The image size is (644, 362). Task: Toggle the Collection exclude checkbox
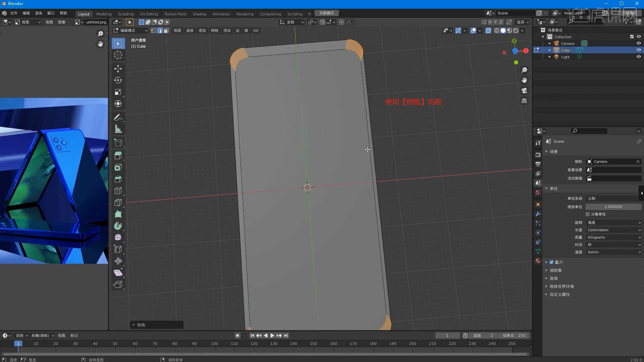pyautogui.click(x=632, y=37)
